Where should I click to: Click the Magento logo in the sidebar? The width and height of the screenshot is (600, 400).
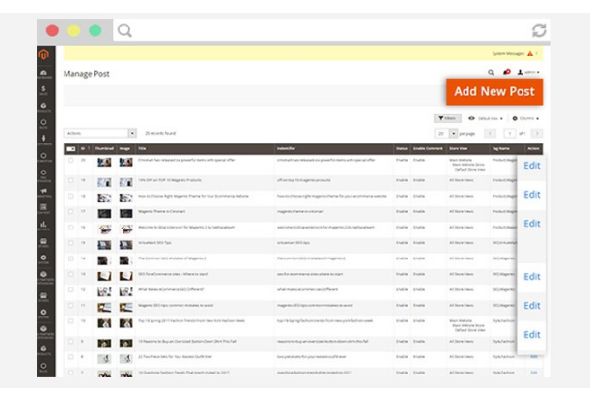[x=43, y=55]
